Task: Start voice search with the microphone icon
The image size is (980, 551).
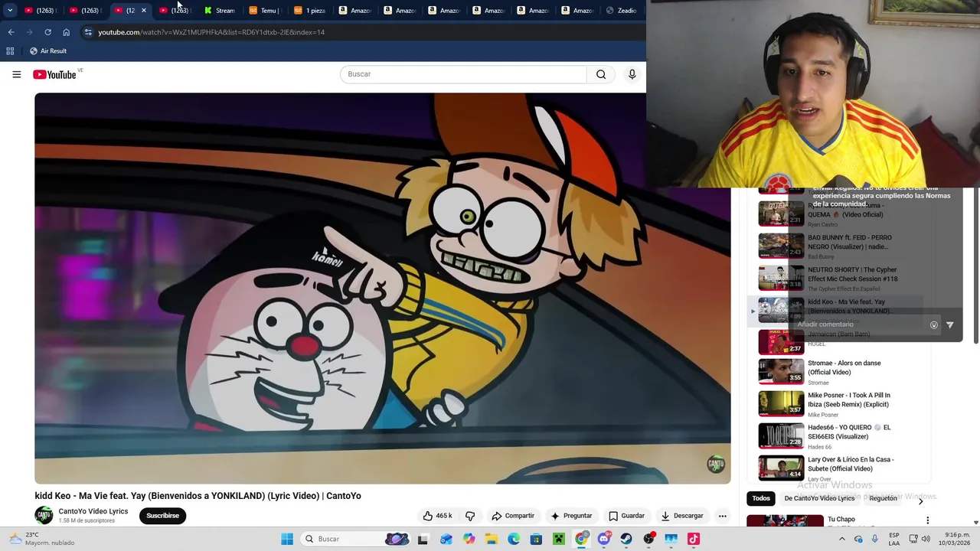Action: 632,74
